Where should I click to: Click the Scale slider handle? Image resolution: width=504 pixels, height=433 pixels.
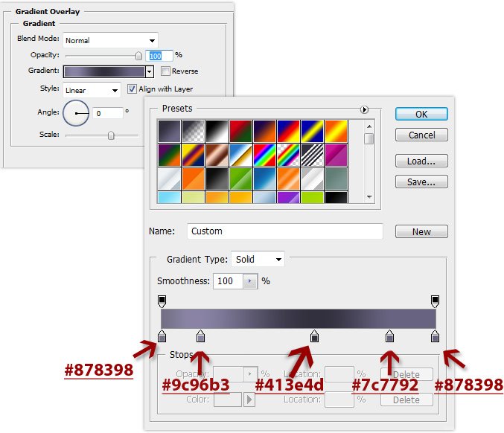(x=111, y=135)
